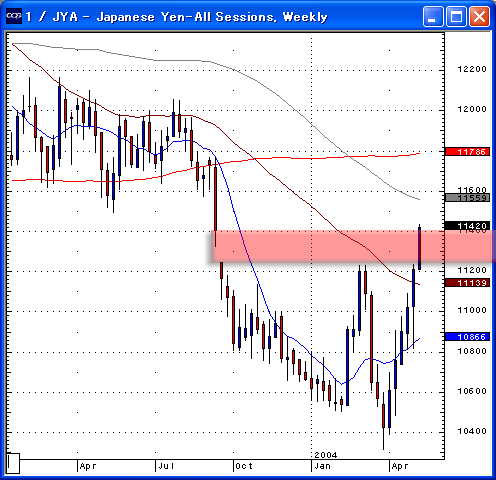Click the 10600 price scale value
Image resolution: width=496 pixels, height=480 pixels.
click(x=472, y=391)
